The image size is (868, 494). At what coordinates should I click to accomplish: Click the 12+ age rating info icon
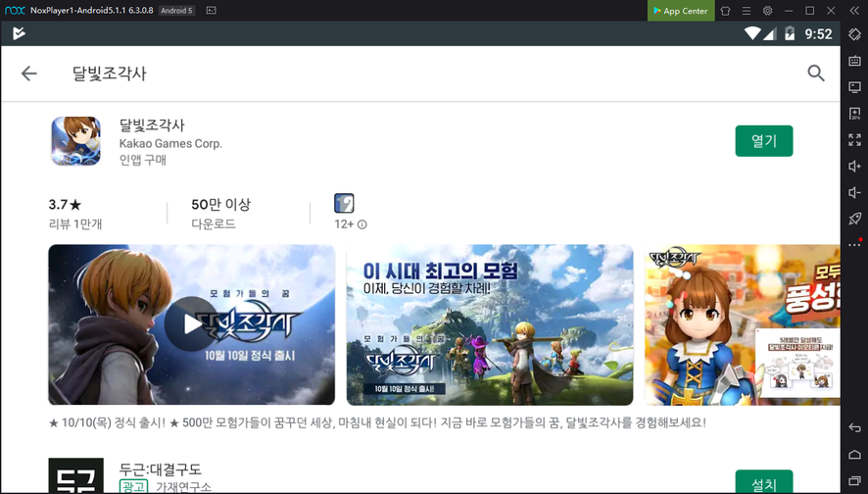362,224
